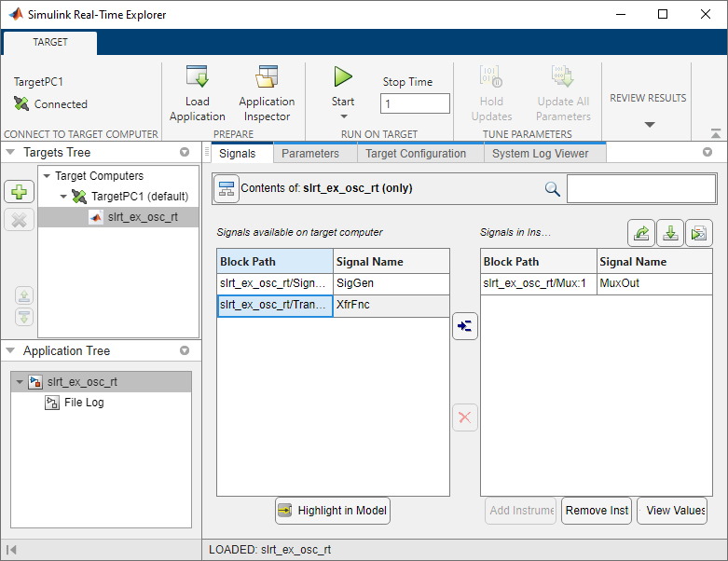728x561 pixels.
Task: Click the Add Instrument button
Action: (x=520, y=511)
